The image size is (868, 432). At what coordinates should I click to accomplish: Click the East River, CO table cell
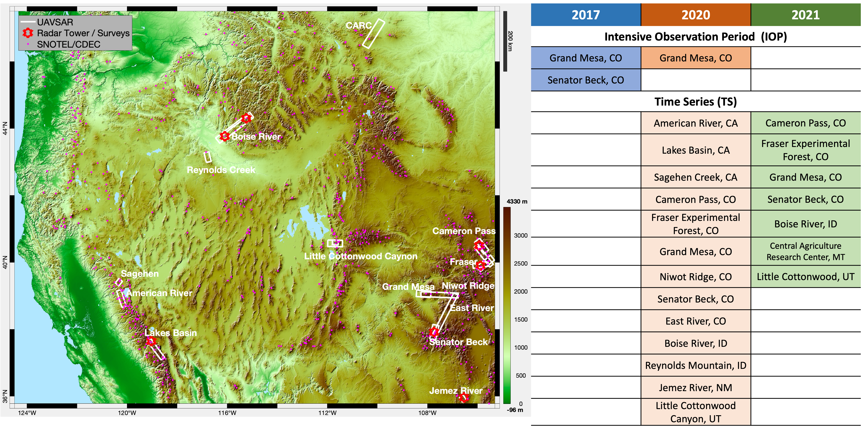coord(696,321)
